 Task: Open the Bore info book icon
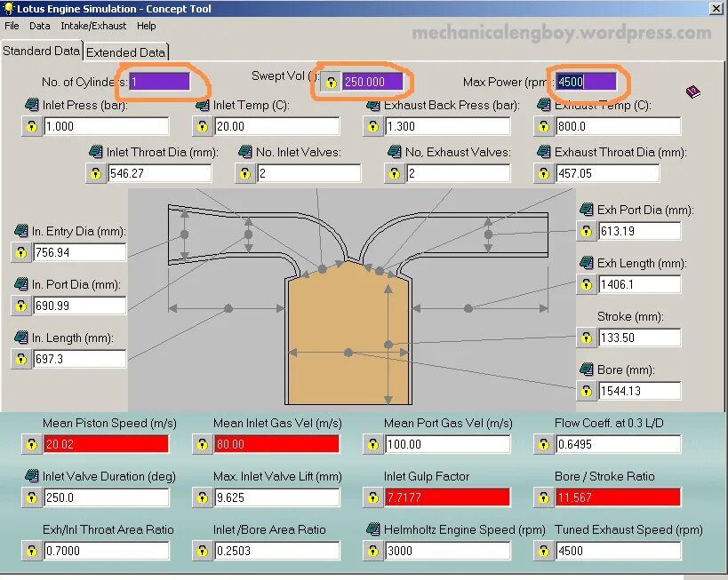click(587, 369)
